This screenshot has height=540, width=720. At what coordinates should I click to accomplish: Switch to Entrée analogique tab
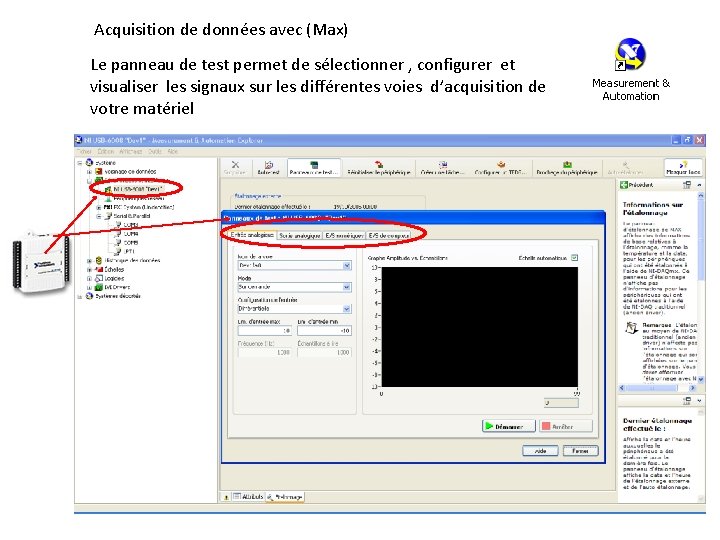(252, 235)
